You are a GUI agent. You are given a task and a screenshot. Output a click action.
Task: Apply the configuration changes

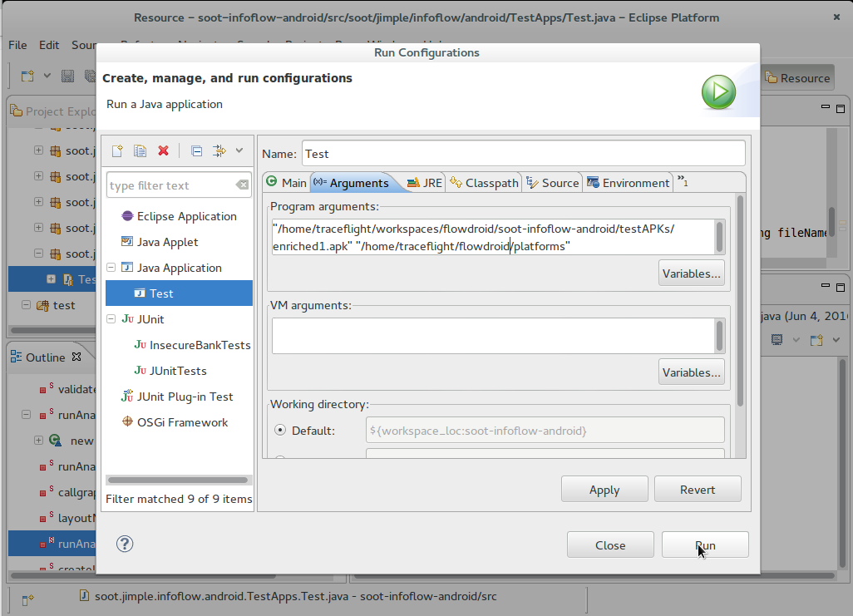(x=604, y=489)
